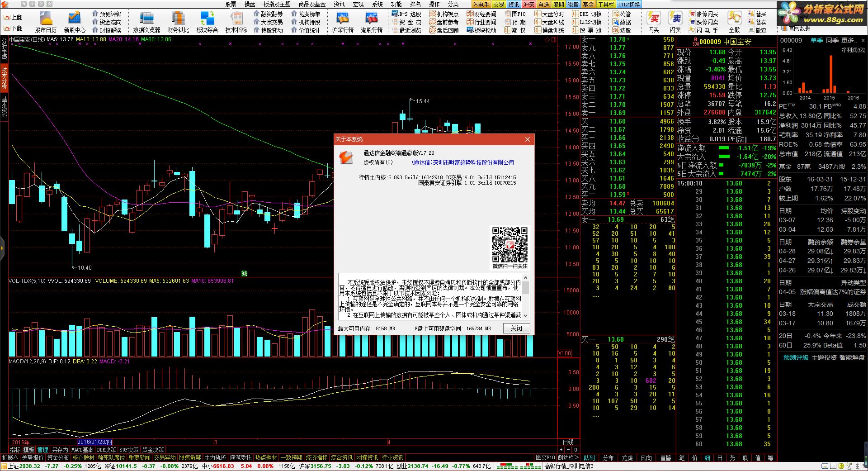868x471 pixels.
Task: Click the QR code in About dialog
Action: 510,245
